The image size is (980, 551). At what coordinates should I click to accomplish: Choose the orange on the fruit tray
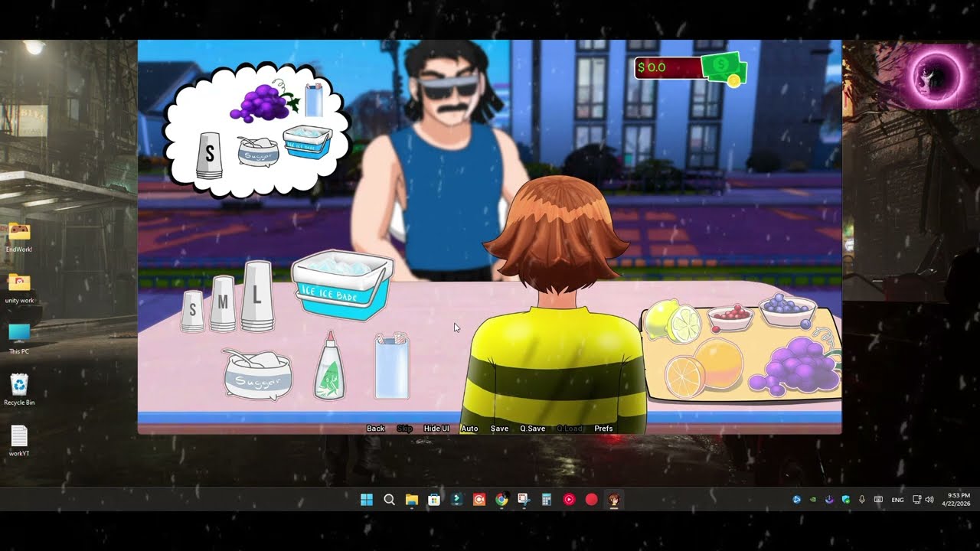(703, 368)
